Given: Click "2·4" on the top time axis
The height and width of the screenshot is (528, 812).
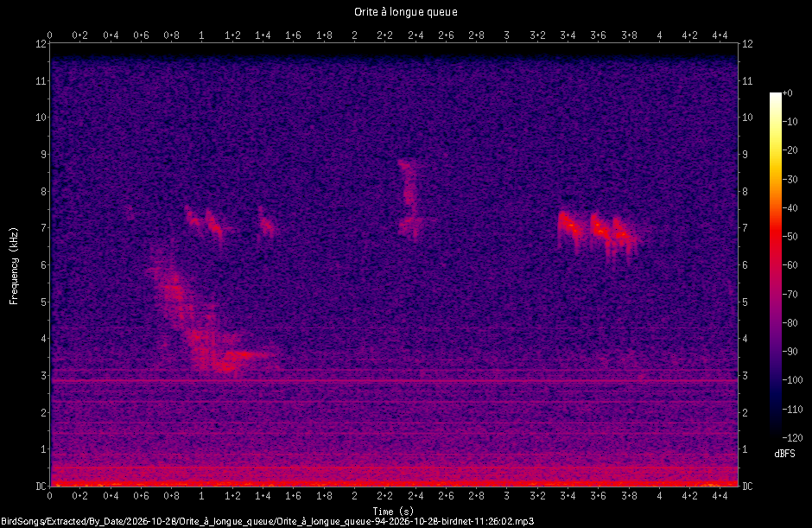Looking at the screenshot, I should coord(416,35).
